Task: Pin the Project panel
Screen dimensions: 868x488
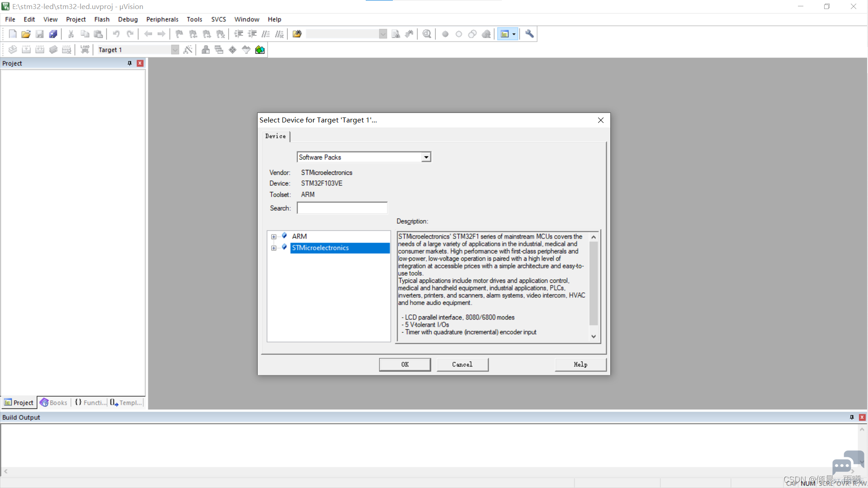Action: (x=130, y=63)
